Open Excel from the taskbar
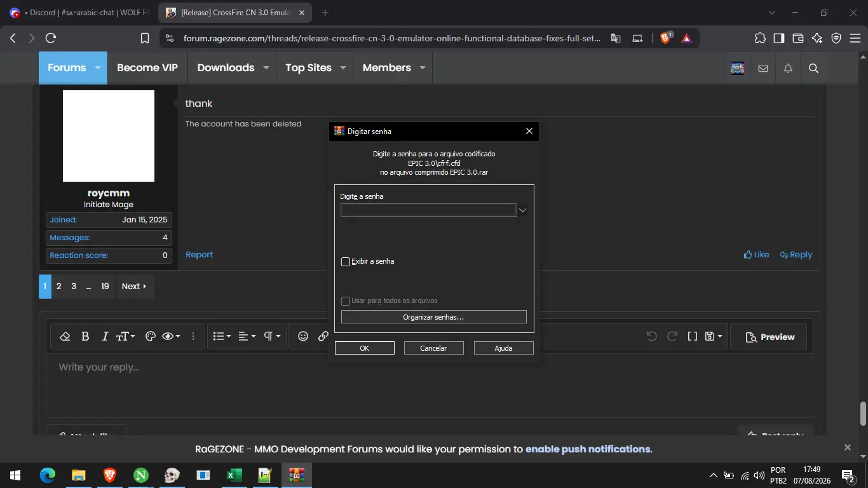This screenshot has width=868, height=488. pos(234,475)
